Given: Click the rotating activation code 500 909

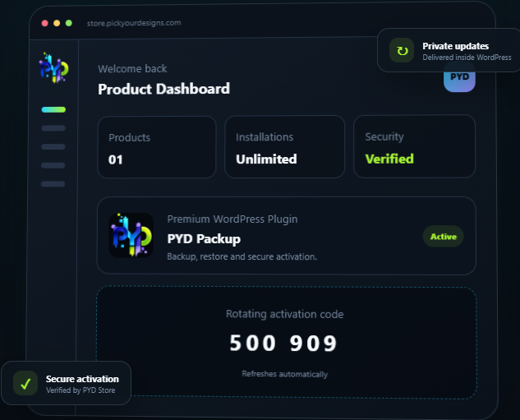Looking at the screenshot, I should coord(283,343).
